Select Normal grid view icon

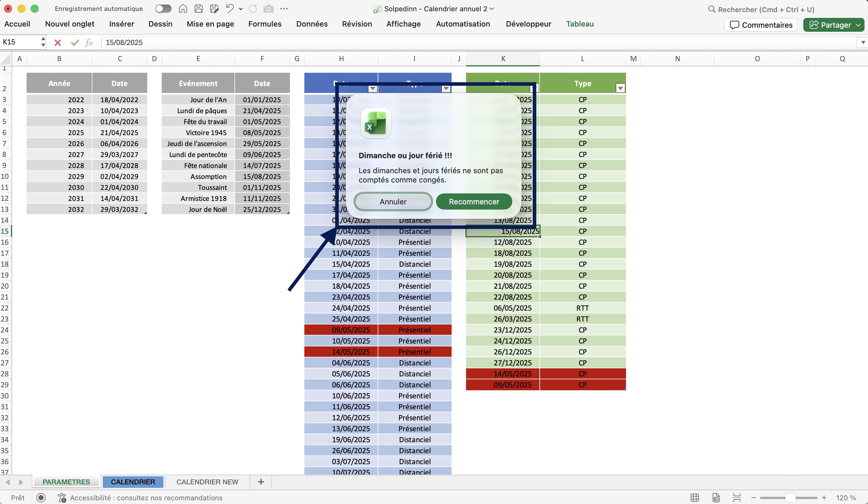coord(695,497)
